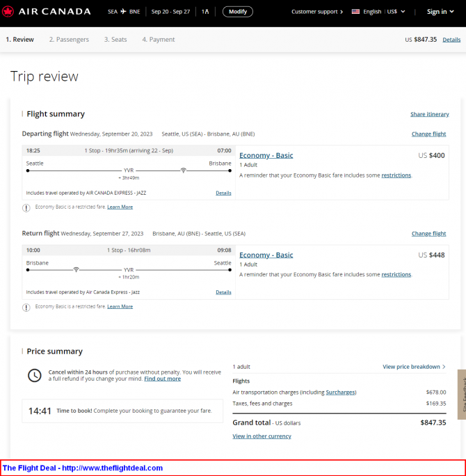The width and height of the screenshot is (466, 476).
Task: Click the US flag language icon
Action: (355, 12)
